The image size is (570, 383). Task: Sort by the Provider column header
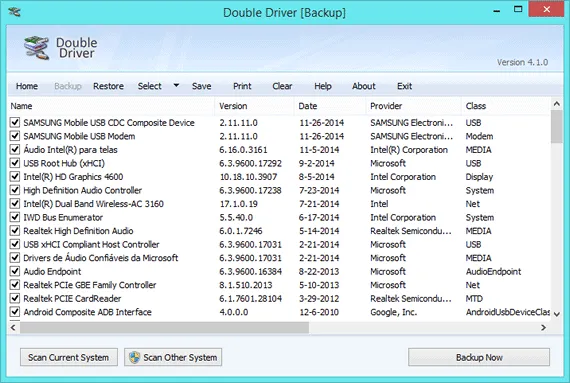point(414,106)
